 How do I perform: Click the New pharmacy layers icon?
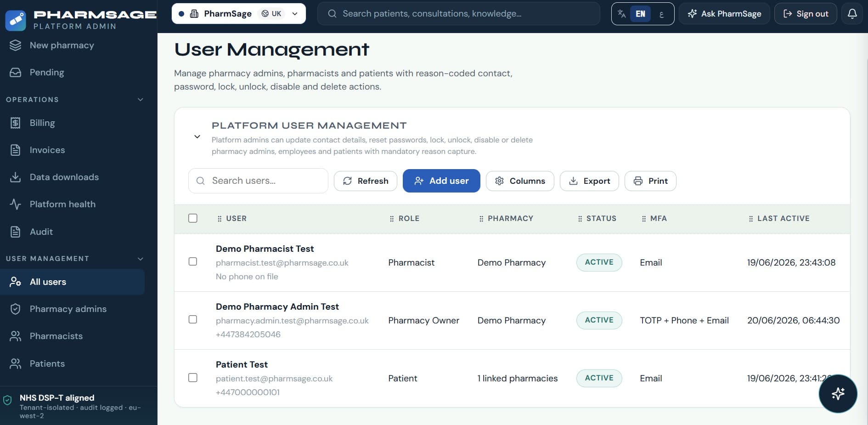pyautogui.click(x=16, y=45)
